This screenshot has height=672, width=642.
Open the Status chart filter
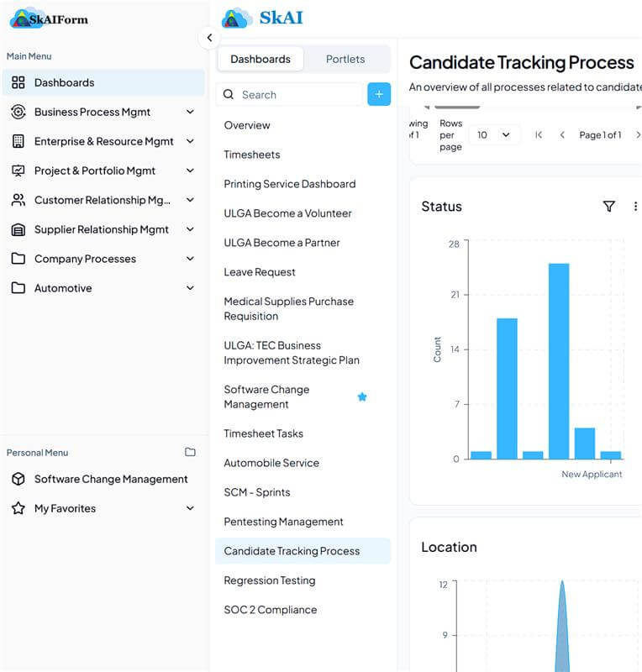coord(608,206)
